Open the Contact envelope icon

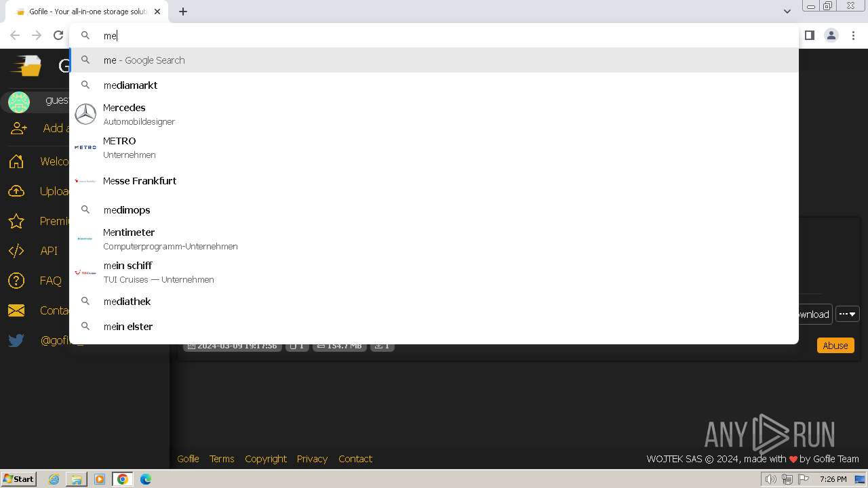16,310
